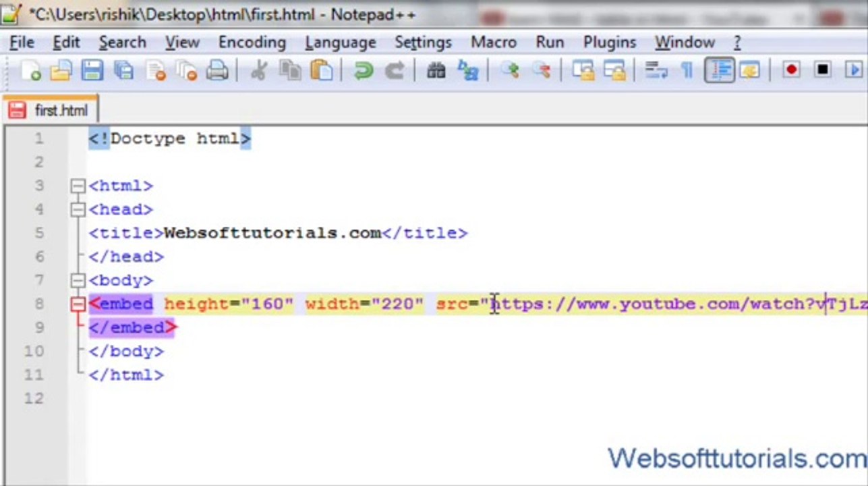
Task: Start macro recording with red circle icon
Action: pos(792,70)
